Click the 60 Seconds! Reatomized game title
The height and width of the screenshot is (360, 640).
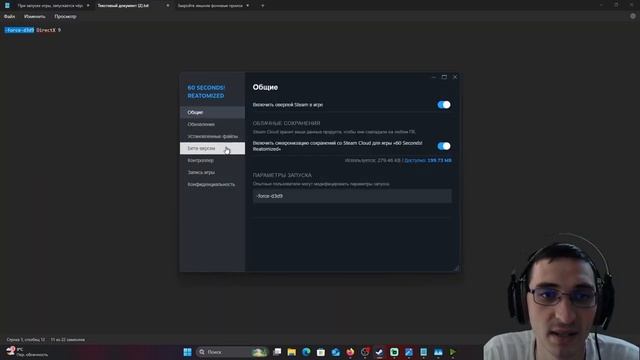[x=206, y=92]
